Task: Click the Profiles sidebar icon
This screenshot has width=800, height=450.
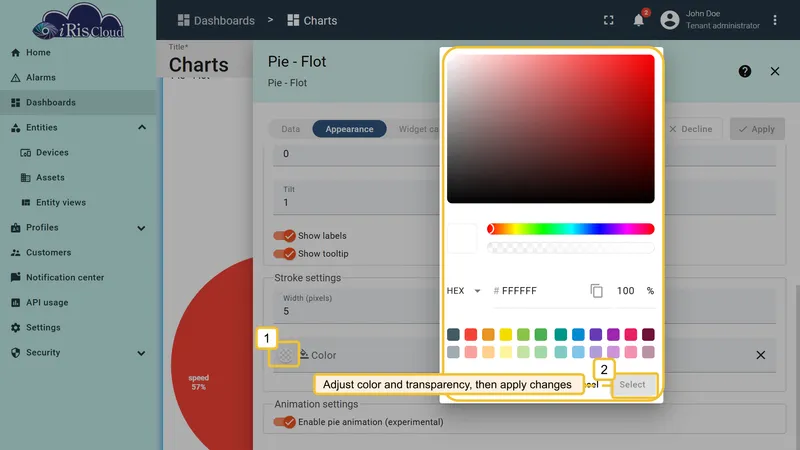Action: point(15,228)
